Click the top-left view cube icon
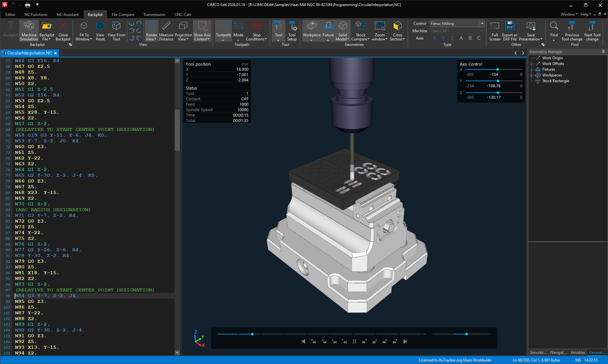 click(x=132, y=23)
